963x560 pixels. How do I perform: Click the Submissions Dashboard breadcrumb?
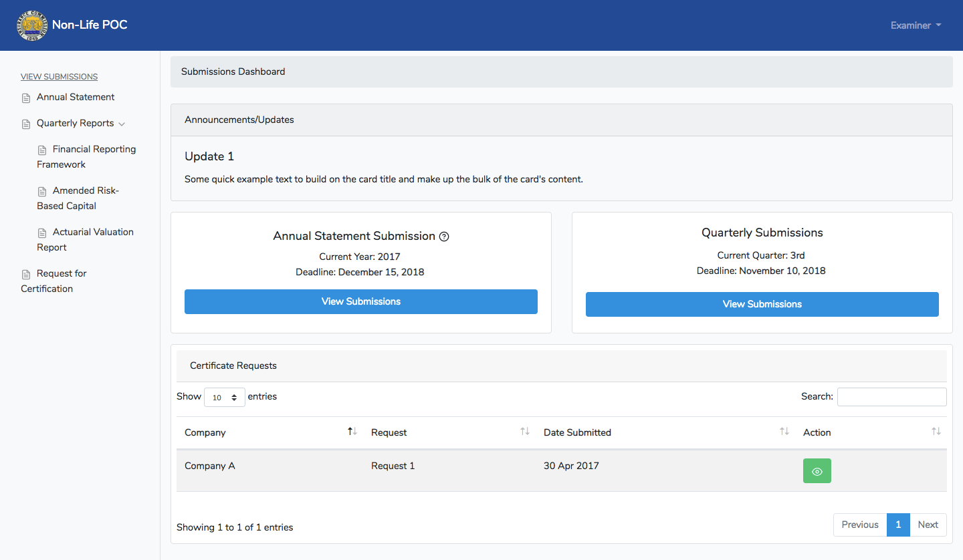233,72
